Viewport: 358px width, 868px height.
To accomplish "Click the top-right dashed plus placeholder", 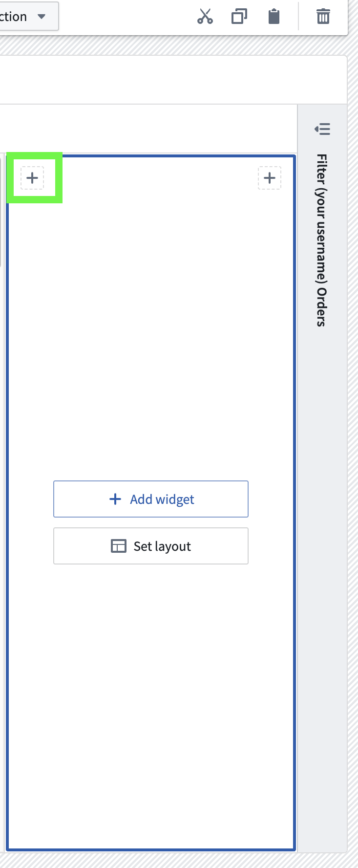I will (x=269, y=178).
